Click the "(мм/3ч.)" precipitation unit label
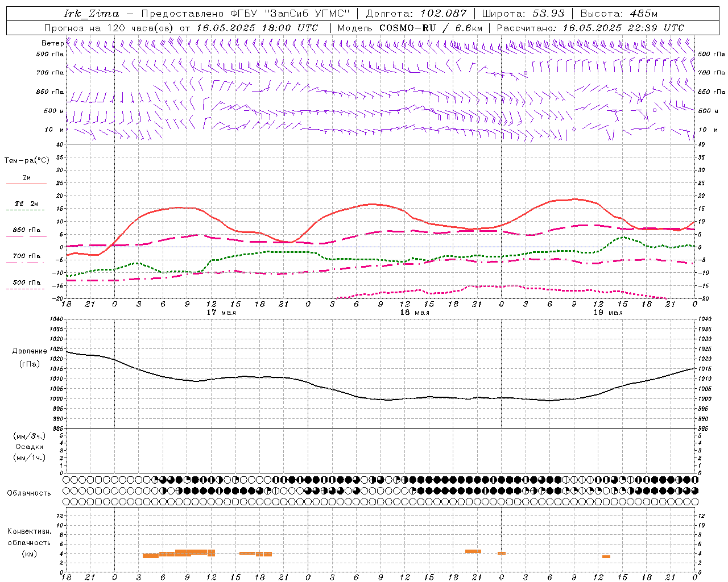728x582 pixels. (x=30, y=436)
